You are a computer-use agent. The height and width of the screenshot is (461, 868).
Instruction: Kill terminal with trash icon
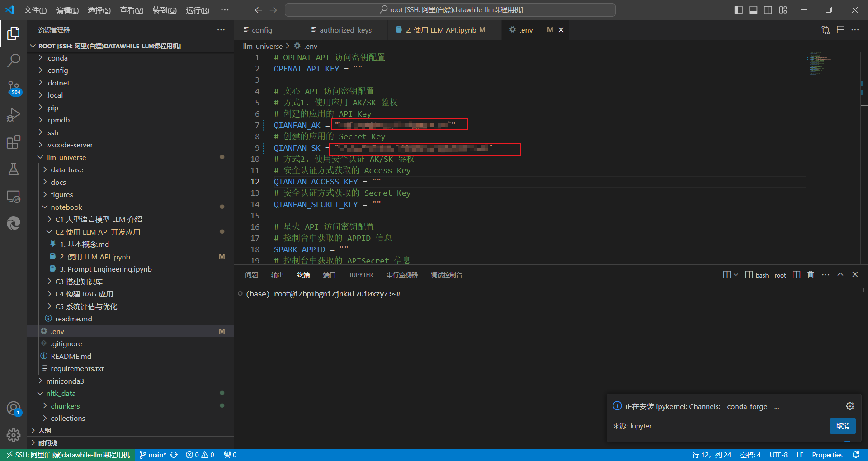point(811,275)
